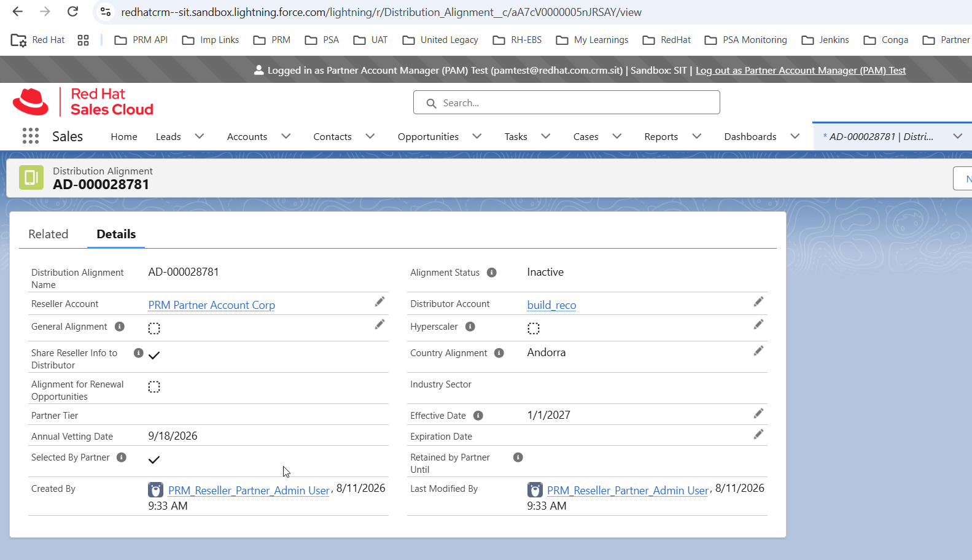Switch to the Related tab
Screen dimensions: 972x560
point(49,234)
